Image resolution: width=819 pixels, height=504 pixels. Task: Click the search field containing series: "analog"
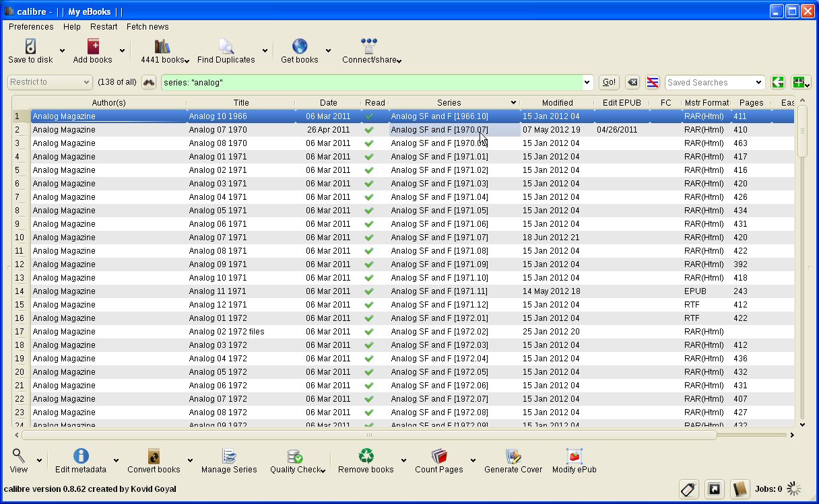(370, 82)
